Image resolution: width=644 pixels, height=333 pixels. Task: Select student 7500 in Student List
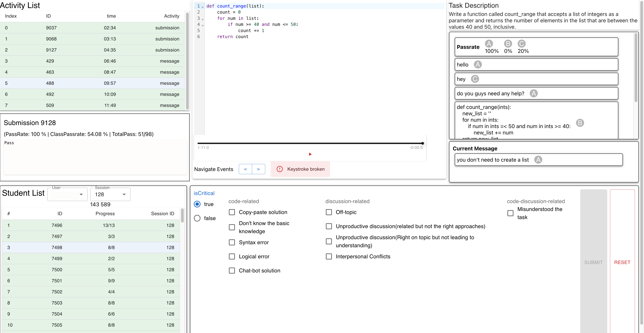click(x=91, y=270)
